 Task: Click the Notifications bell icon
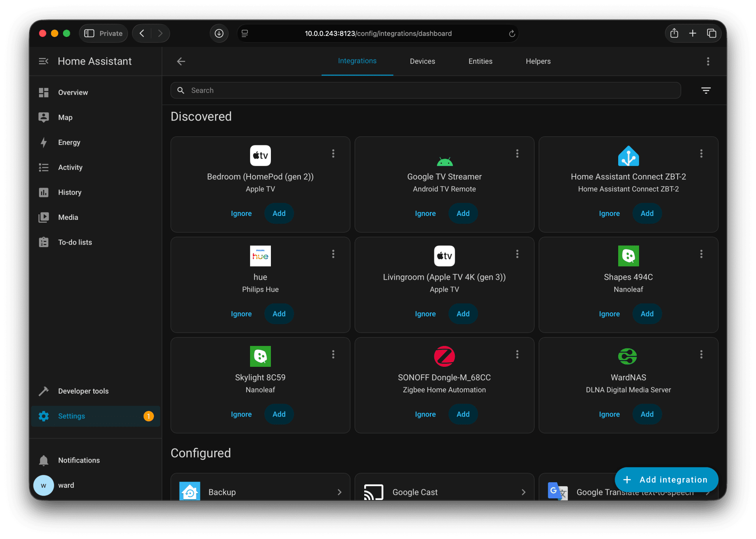coord(44,460)
